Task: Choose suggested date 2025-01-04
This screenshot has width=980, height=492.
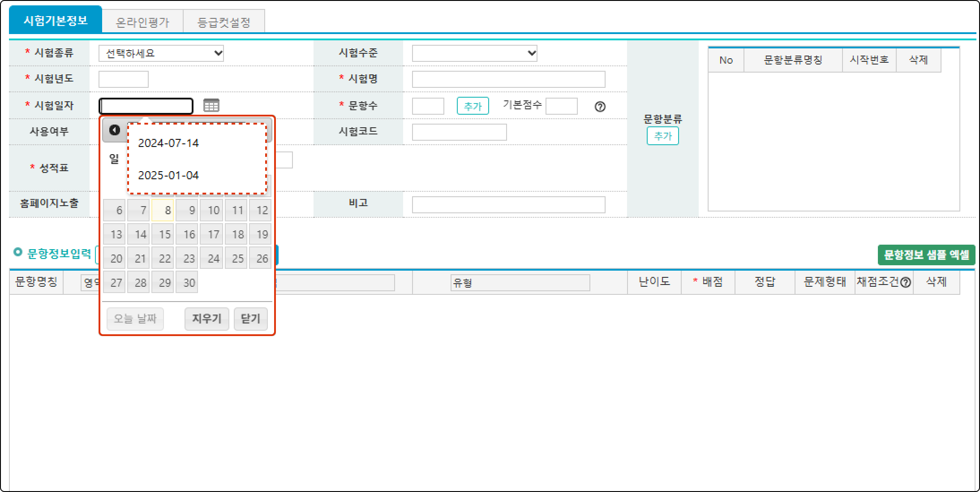Action: [x=168, y=175]
